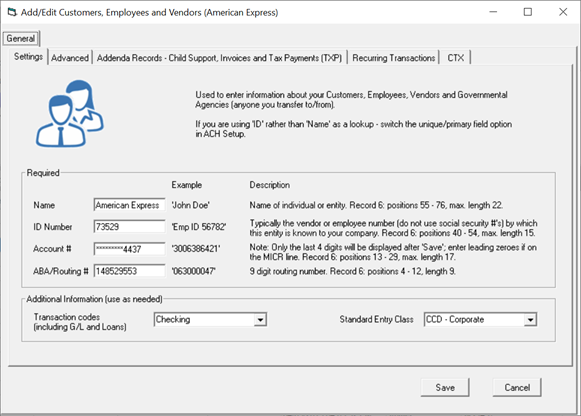Click the ID Number label
The width and height of the screenshot is (581, 416).
(x=53, y=227)
